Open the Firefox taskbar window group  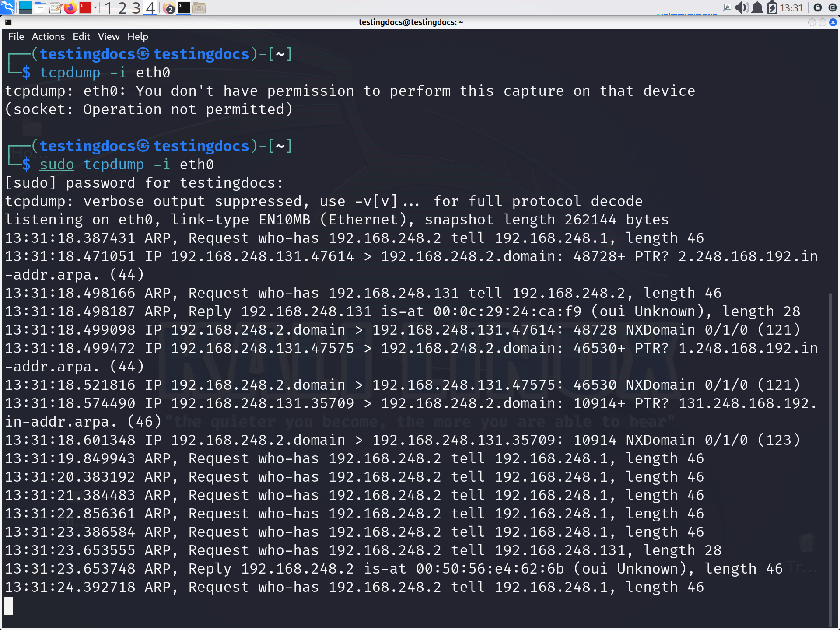(x=169, y=8)
